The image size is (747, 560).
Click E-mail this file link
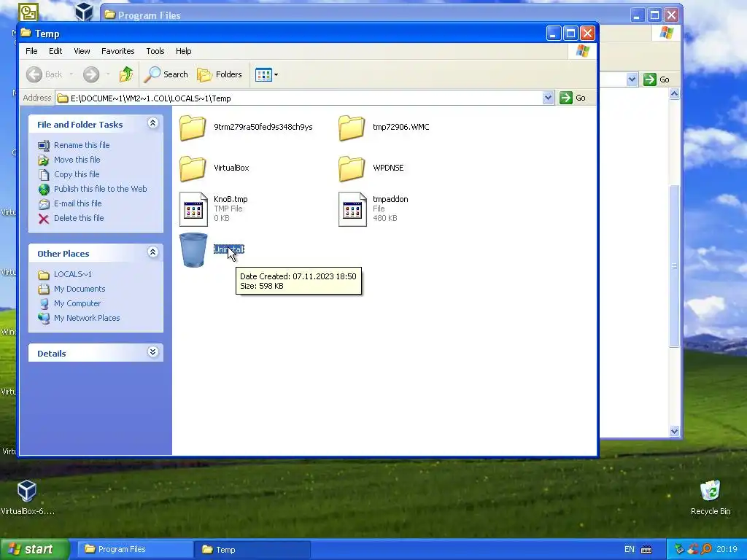tap(77, 203)
